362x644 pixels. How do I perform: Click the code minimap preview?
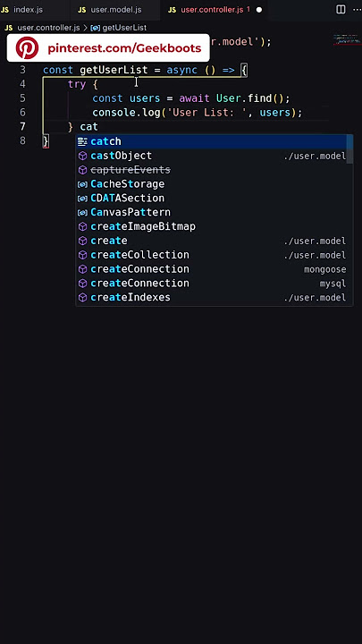tap(347, 40)
